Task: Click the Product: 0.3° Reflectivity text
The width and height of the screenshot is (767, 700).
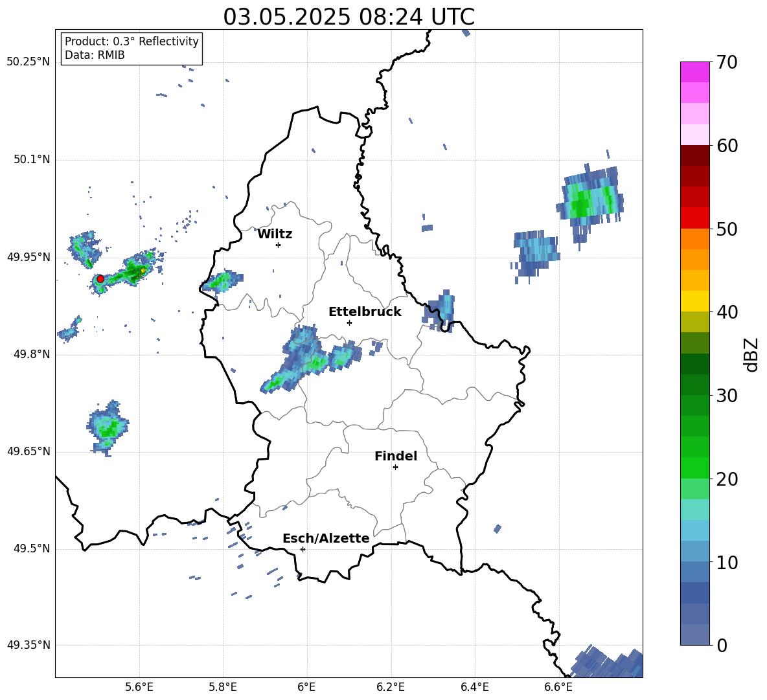Action: click(132, 41)
